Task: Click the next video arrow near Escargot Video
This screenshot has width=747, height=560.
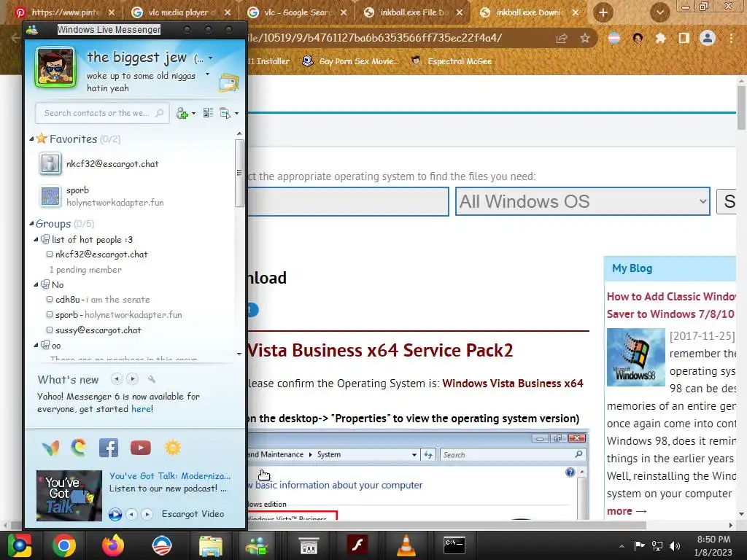Action: click(147, 514)
